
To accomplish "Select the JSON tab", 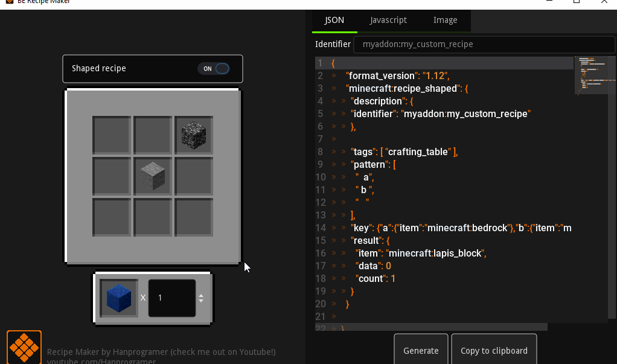I will pos(334,20).
